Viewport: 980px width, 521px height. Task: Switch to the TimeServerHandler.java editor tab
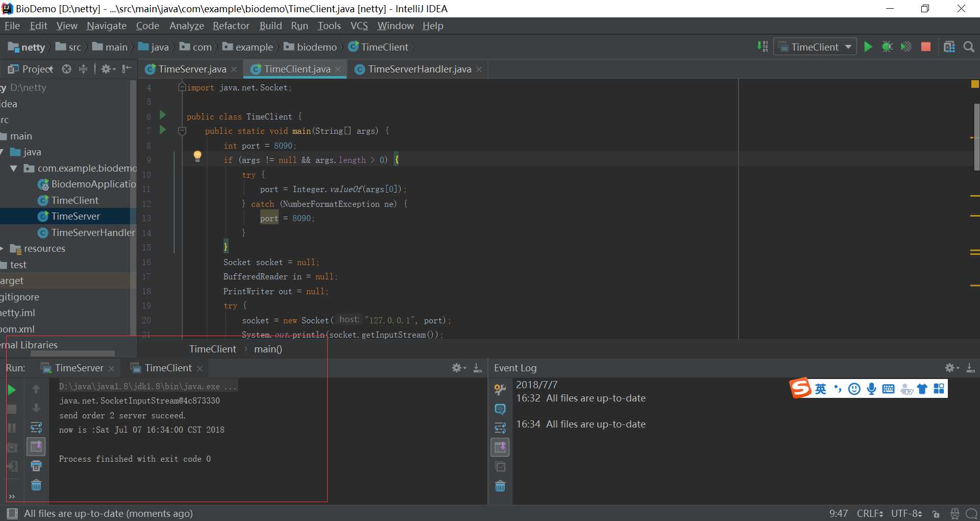[x=419, y=69]
